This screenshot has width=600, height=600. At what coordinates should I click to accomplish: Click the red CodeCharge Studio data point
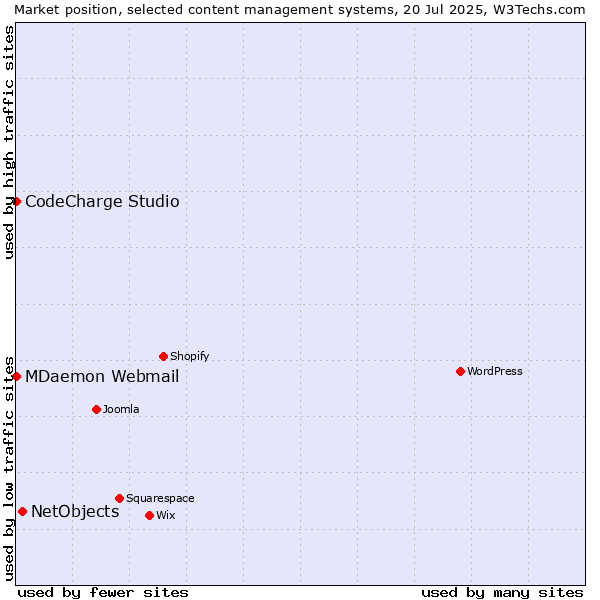16,202
